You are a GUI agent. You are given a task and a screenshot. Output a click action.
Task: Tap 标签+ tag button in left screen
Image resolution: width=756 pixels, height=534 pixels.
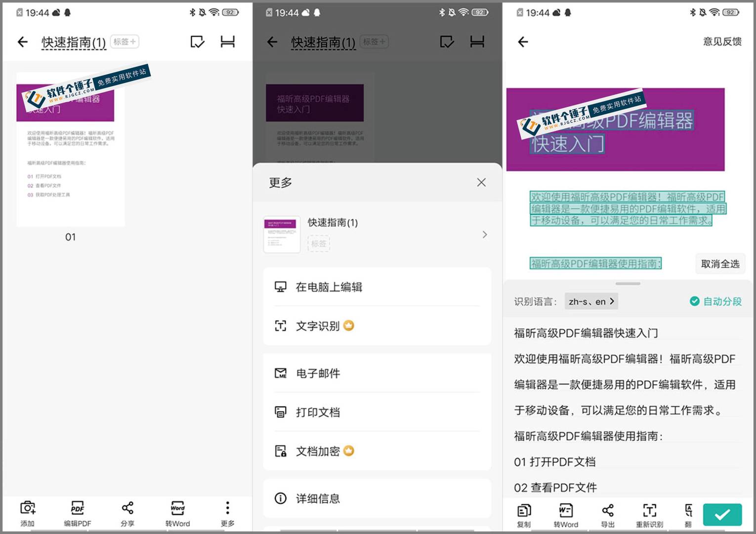[125, 42]
